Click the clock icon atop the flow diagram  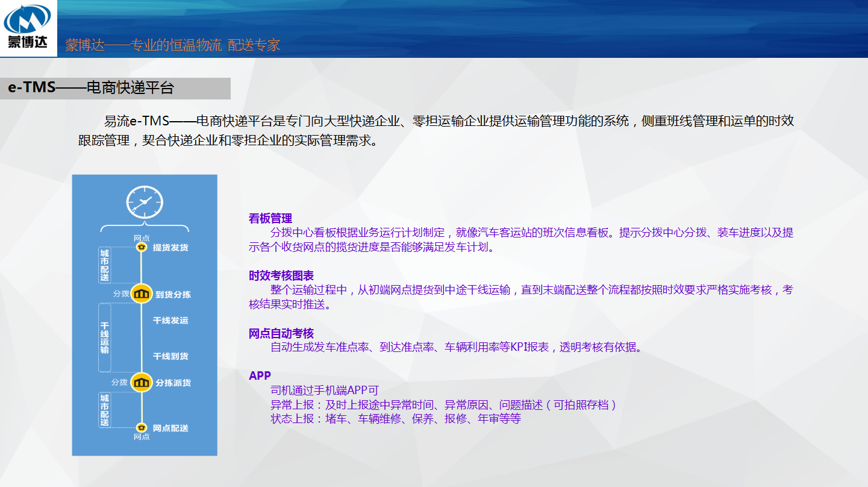tap(145, 202)
